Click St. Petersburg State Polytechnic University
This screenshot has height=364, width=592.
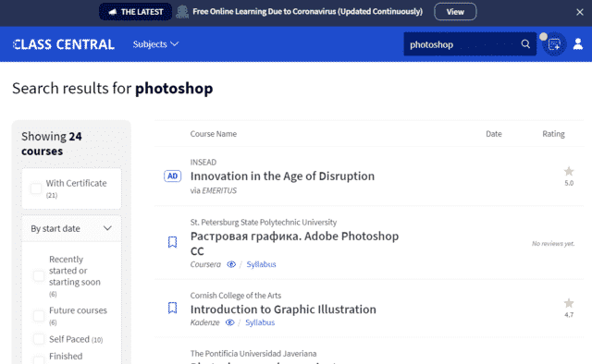(264, 222)
